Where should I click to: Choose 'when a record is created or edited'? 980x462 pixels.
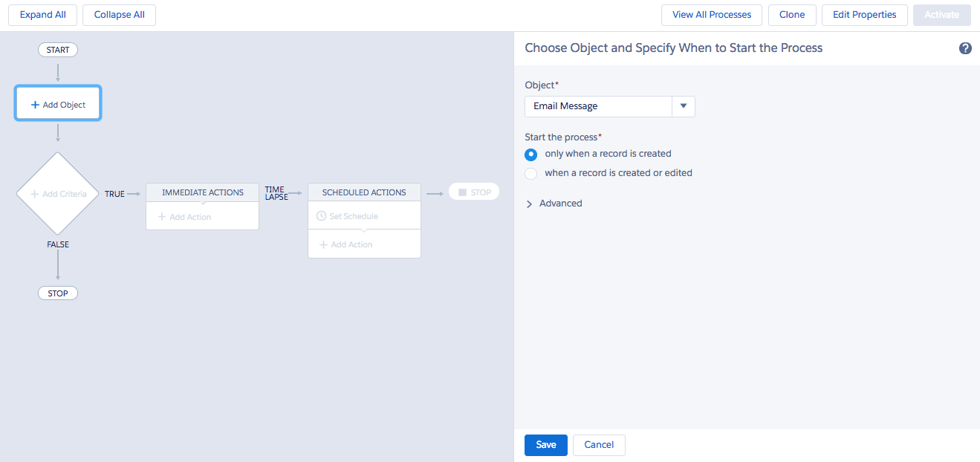click(530, 173)
